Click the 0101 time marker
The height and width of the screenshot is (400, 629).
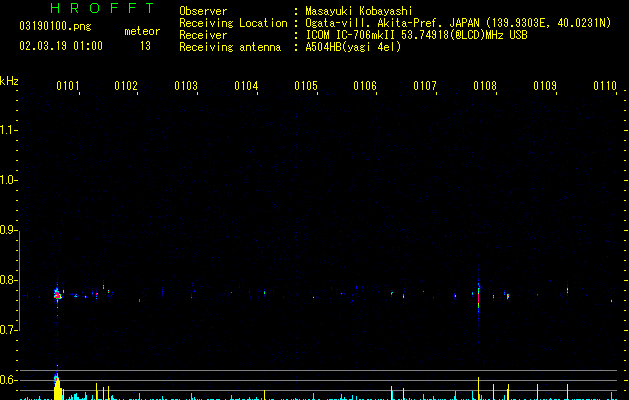tap(67, 86)
